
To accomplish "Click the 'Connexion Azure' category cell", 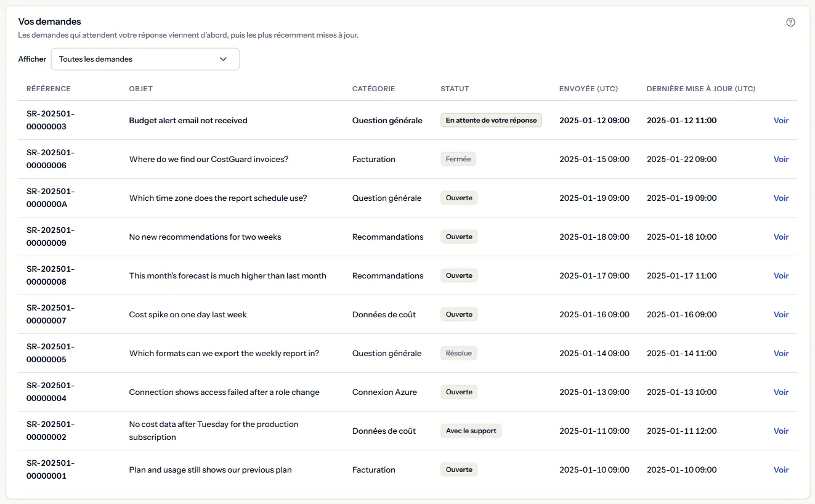I will (x=385, y=392).
